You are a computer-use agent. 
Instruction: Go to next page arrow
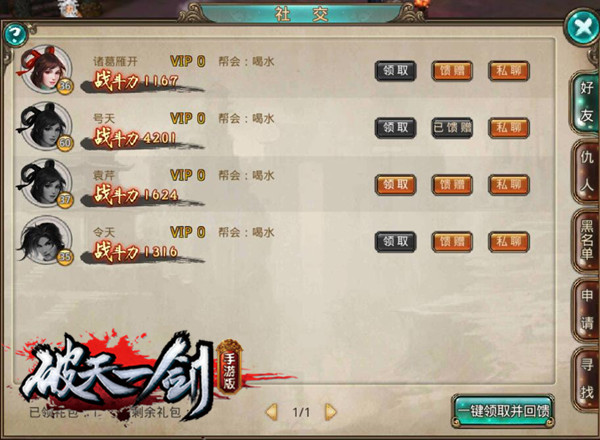point(331,412)
